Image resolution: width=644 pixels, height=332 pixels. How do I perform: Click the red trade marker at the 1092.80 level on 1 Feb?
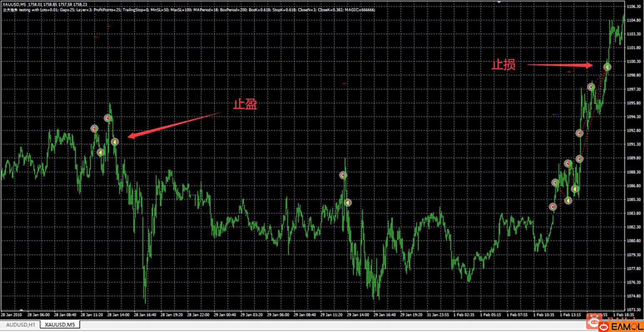[579, 133]
